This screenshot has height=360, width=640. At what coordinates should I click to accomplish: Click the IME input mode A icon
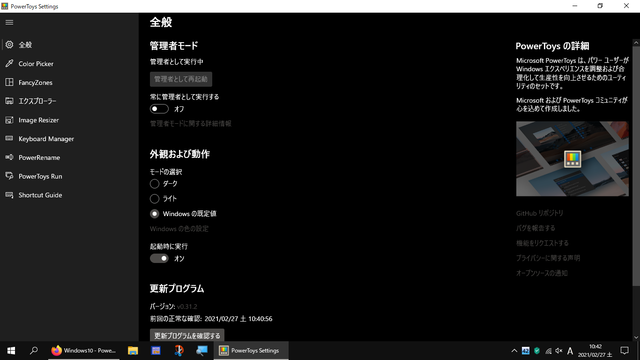pos(570,351)
